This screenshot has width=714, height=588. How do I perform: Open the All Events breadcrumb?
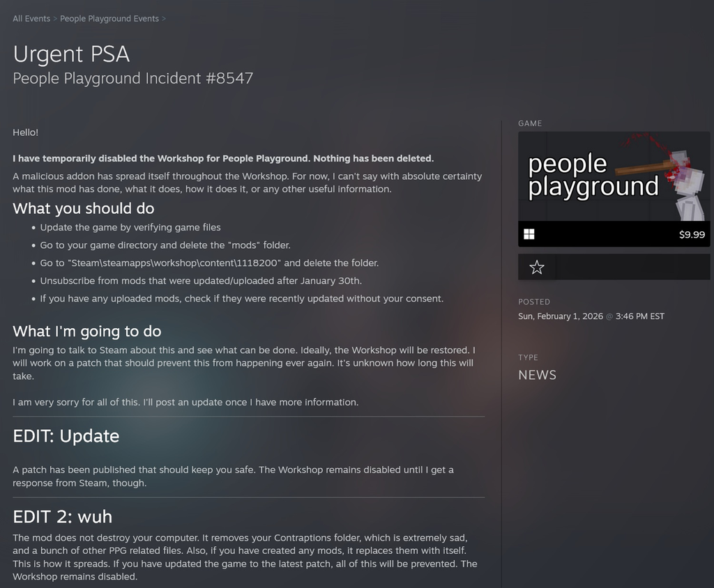[x=31, y=19]
